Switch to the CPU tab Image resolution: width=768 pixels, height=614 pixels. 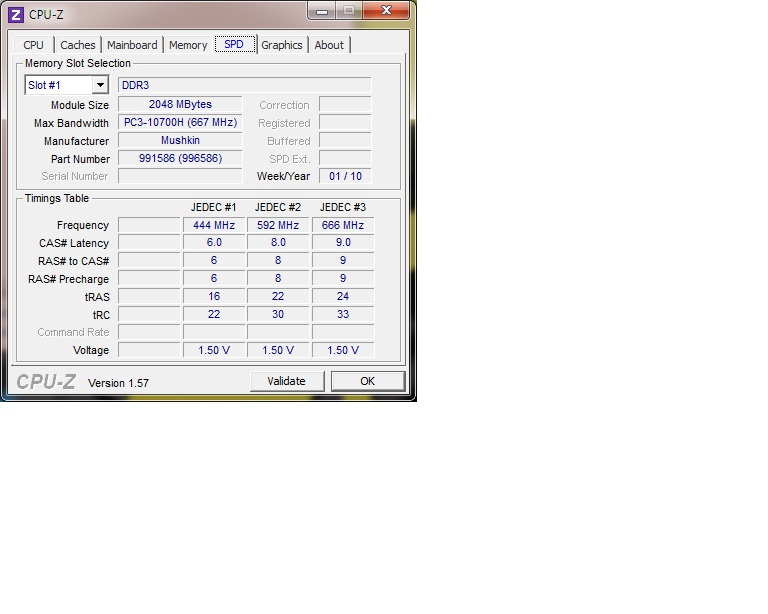[33, 45]
